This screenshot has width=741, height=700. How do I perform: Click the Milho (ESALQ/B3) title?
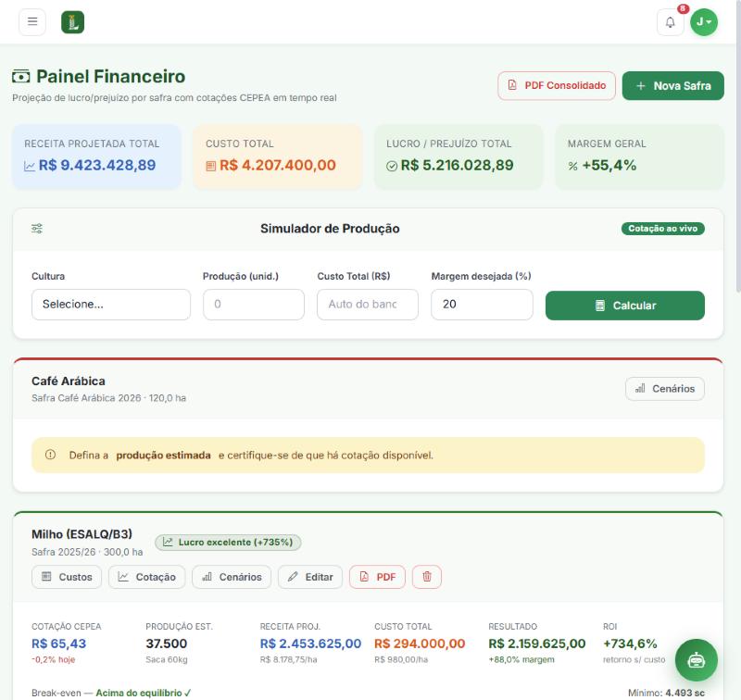tap(82, 534)
